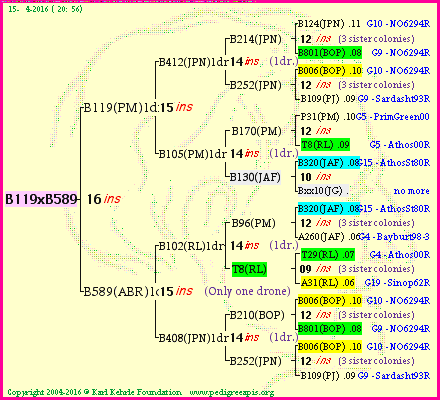Select yellow A31(RL) .06 entry
The width and height of the screenshot is (440, 400).
pos(328,283)
